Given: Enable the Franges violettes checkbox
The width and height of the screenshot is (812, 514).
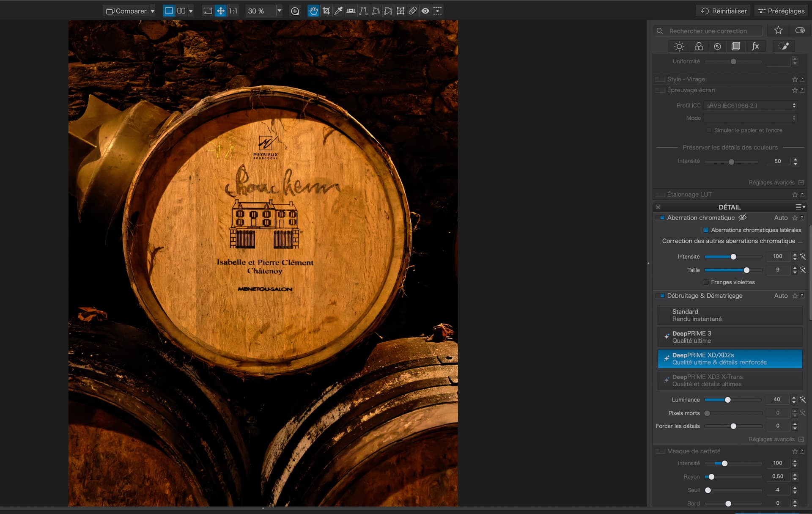Looking at the screenshot, I should click(x=706, y=282).
